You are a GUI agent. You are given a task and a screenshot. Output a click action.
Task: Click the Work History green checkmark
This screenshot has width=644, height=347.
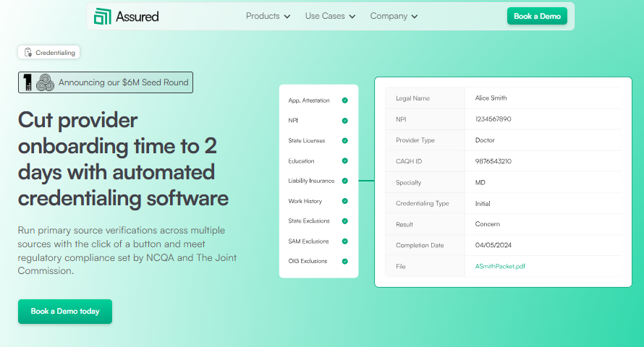[x=345, y=201]
